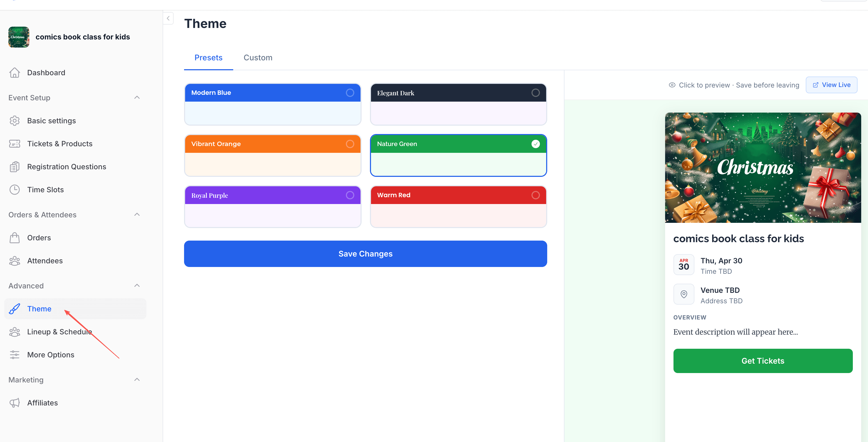Click the Affiliates megaphone icon
Viewport: 868px width, 442px height.
[x=15, y=403]
